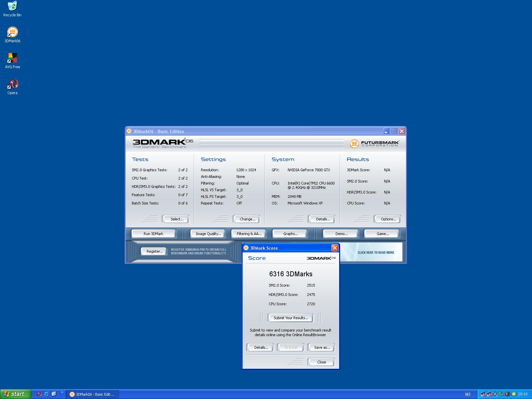Click the OS text Microsoft Windows XP
532x399 pixels.
pyautogui.click(x=305, y=203)
